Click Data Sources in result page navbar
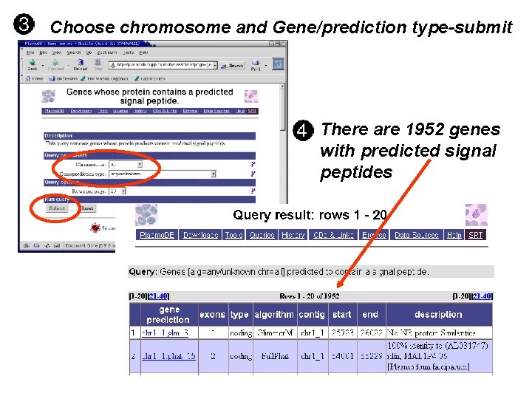Screen dimensions: 532x399 [x=417, y=235]
